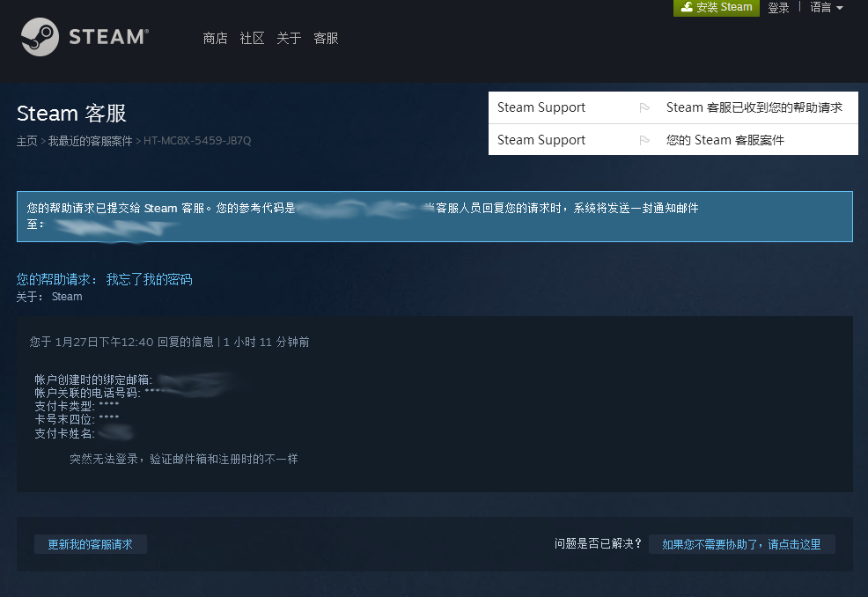Image resolution: width=868 pixels, height=597 pixels.
Task: Click 如果您不需要协助了，请点击这里 button
Action: coord(741,544)
